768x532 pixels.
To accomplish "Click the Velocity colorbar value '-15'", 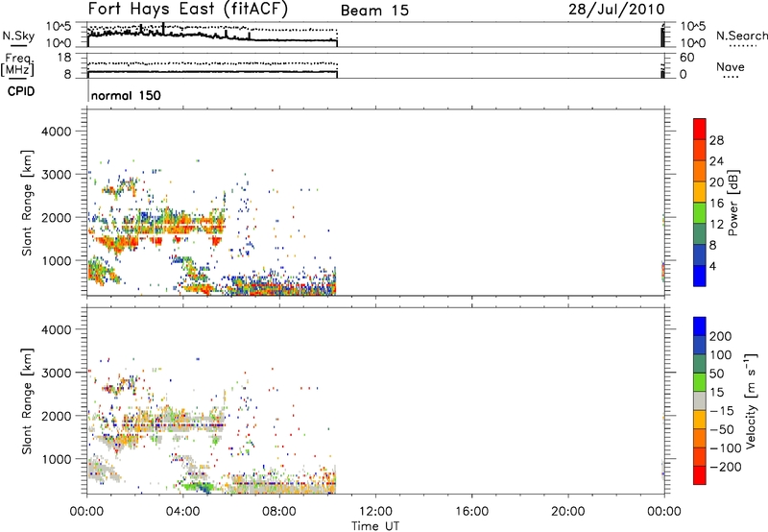I will click(x=722, y=410).
